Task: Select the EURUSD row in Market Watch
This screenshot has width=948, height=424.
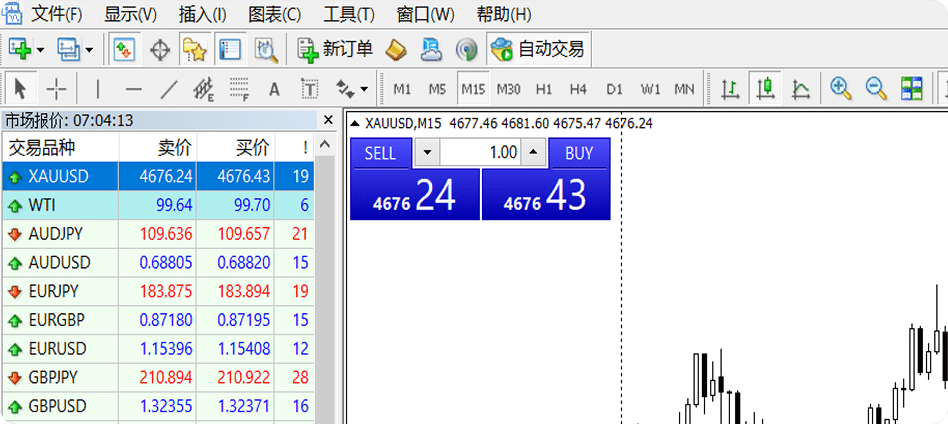Action: tap(58, 349)
